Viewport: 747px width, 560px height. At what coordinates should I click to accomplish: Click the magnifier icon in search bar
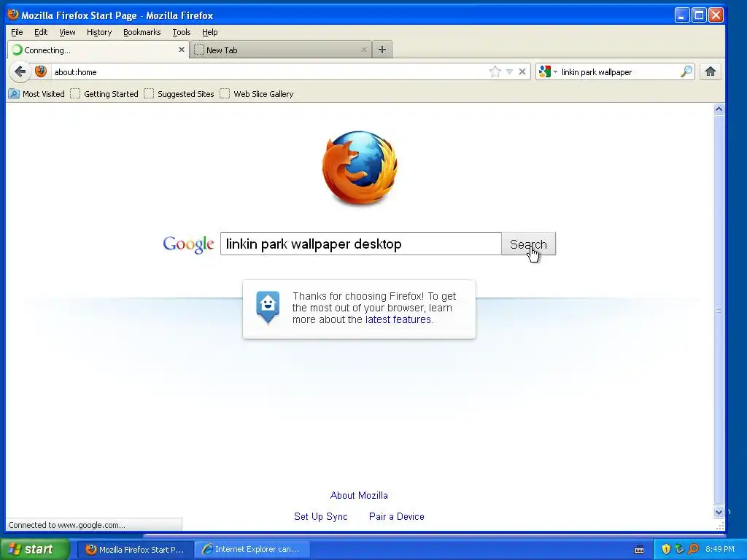[686, 72]
